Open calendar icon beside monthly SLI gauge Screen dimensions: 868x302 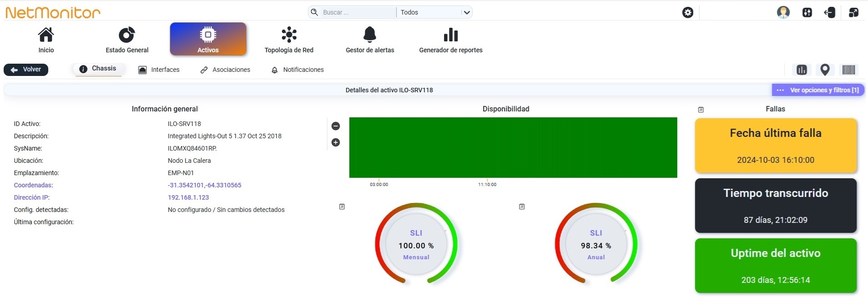coord(342,206)
